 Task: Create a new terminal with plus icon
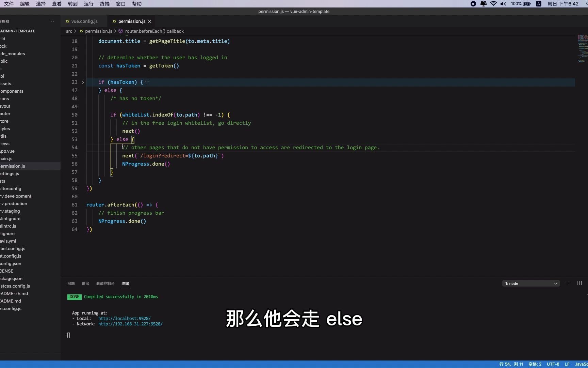tap(568, 283)
